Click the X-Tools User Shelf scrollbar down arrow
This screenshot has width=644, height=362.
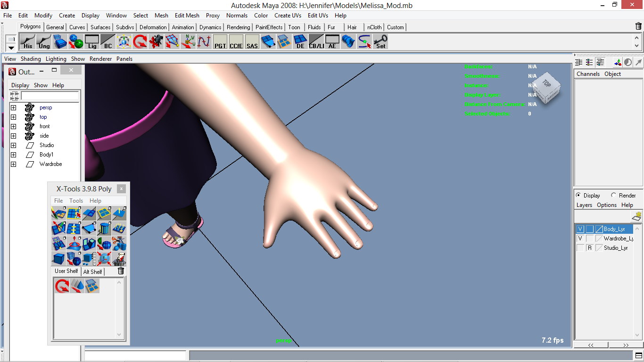tap(119, 335)
